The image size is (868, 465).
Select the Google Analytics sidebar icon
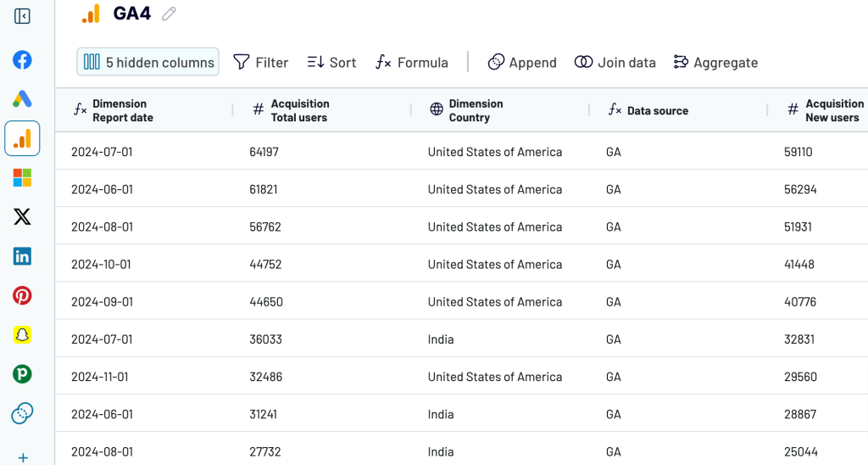(x=22, y=138)
